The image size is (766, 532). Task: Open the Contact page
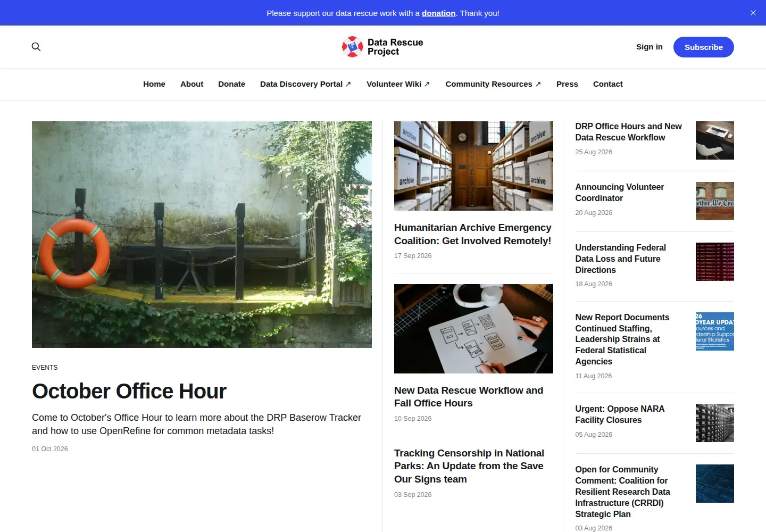[607, 84]
